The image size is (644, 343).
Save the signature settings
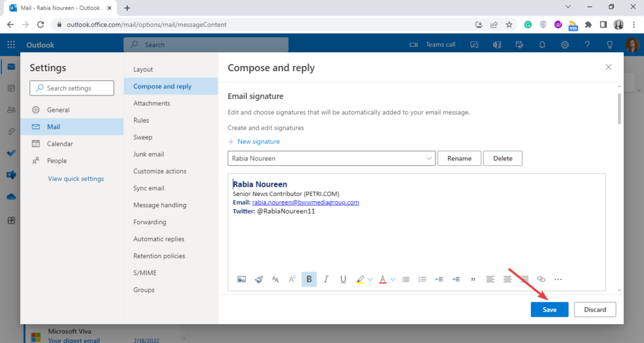point(550,310)
